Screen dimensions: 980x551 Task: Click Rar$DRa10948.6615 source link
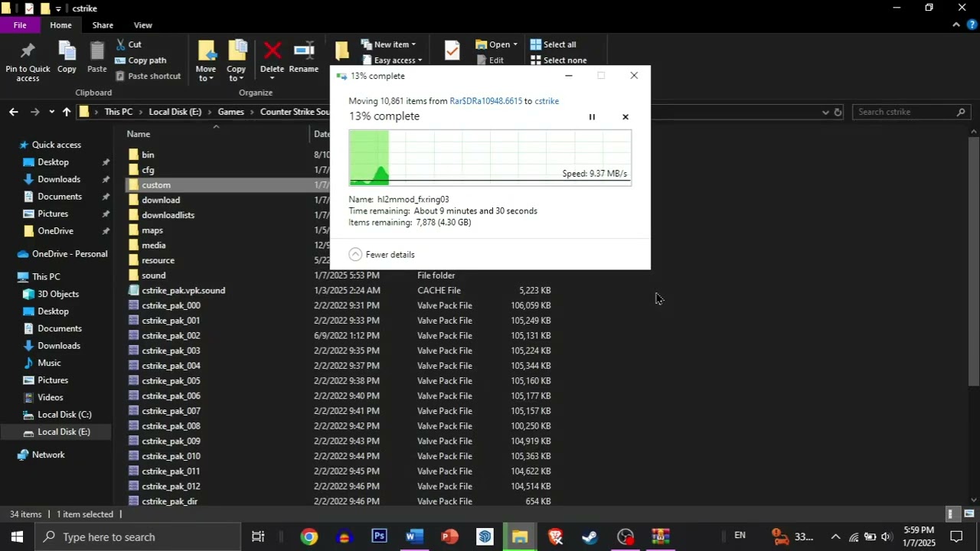click(x=486, y=101)
